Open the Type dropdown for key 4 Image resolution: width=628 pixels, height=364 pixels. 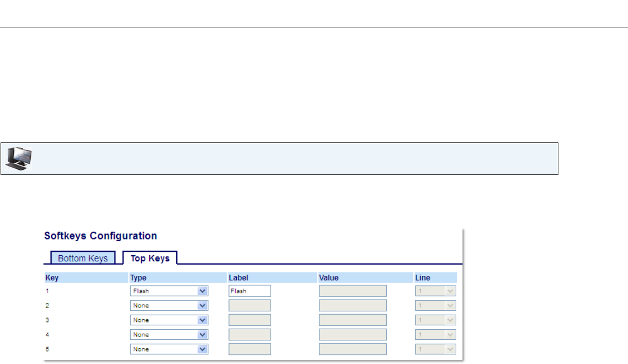(x=169, y=334)
